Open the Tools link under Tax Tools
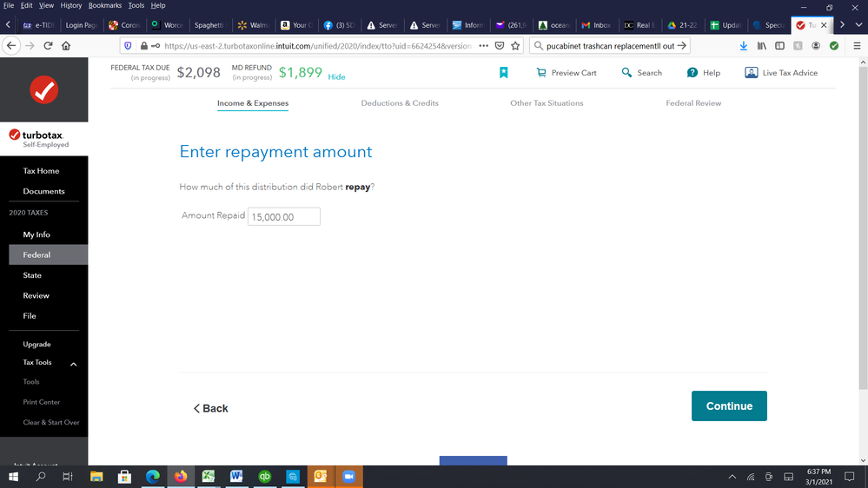Image resolution: width=868 pixels, height=488 pixels. [x=31, y=382]
